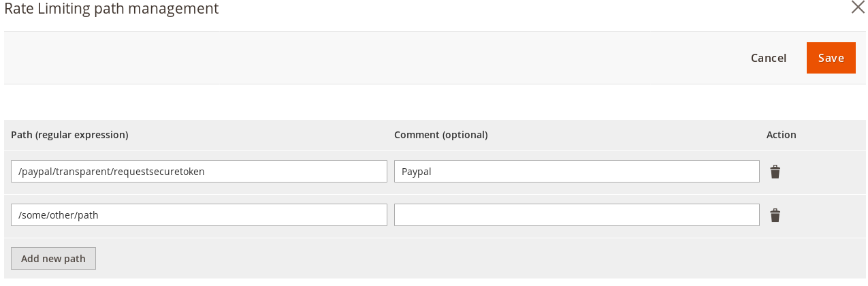Click the Action column header
868x286 pixels.
pos(781,135)
